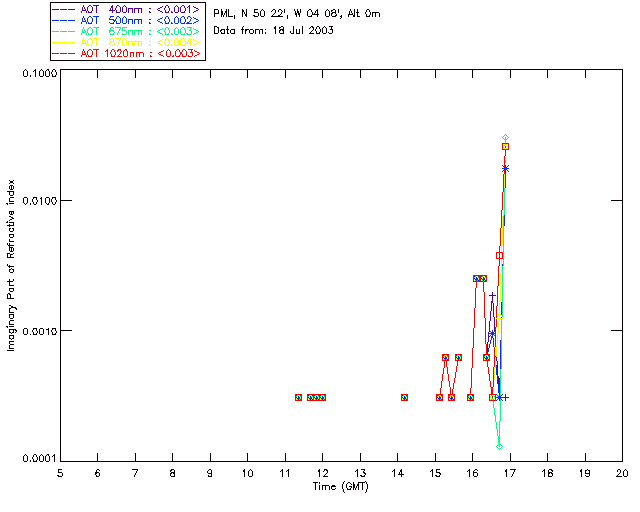Image resolution: width=640 pixels, height=512 pixels.
Task: Click the AOT 500nm legend entry
Action: (x=126, y=20)
